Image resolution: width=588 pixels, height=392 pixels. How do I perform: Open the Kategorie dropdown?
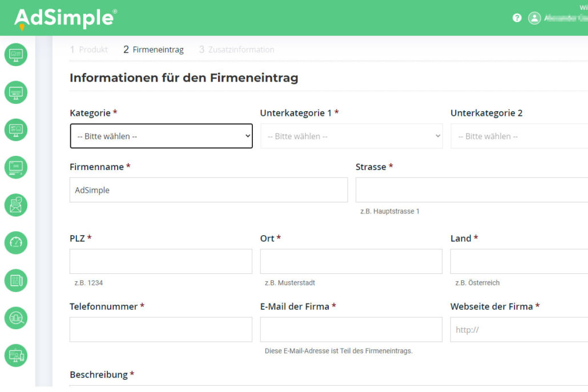tap(160, 136)
